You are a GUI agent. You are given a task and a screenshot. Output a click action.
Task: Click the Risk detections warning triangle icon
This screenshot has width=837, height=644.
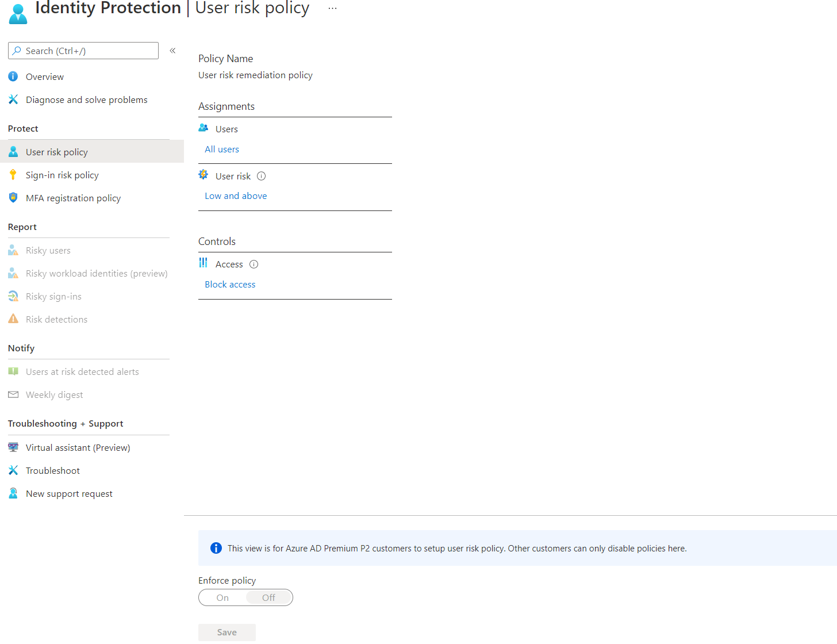point(13,319)
